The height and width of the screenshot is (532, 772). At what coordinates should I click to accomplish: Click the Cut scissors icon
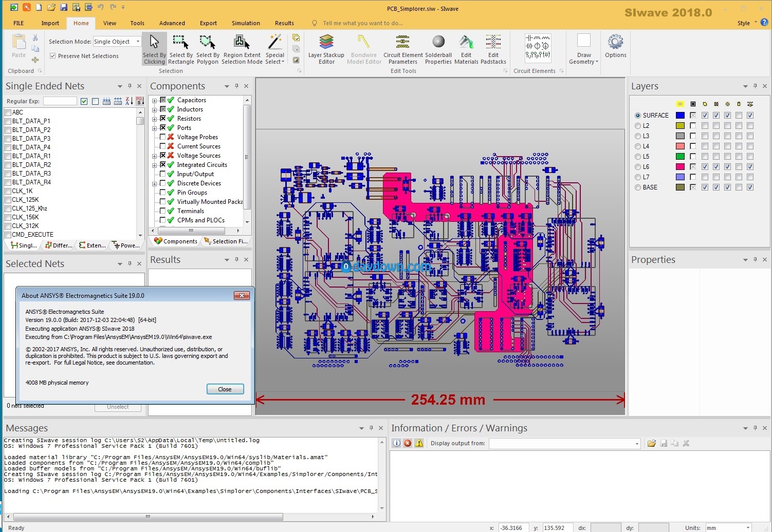pyautogui.click(x=35, y=37)
